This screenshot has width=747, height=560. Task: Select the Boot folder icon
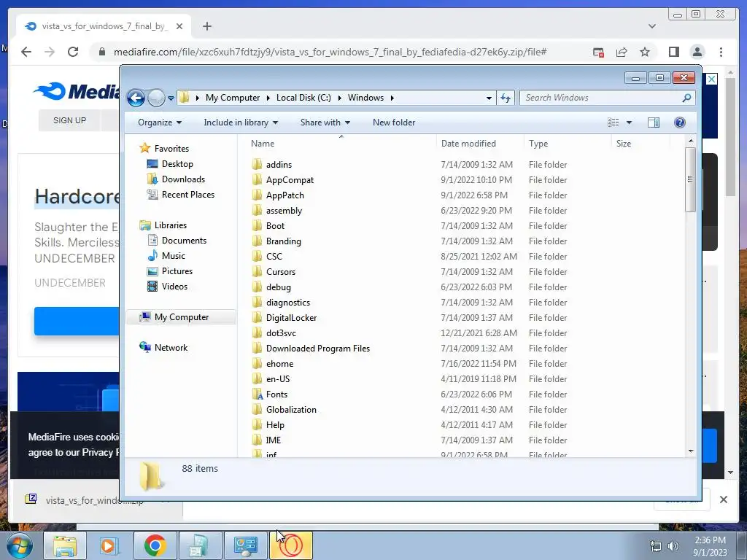click(x=258, y=225)
